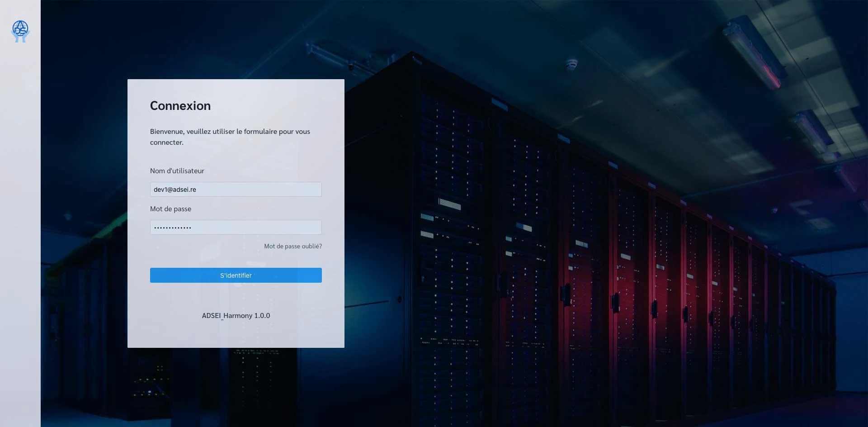Image resolution: width=868 pixels, height=427 pixels.
Task: Focus the Nom d'utilisateur input field
Action: 236,190
